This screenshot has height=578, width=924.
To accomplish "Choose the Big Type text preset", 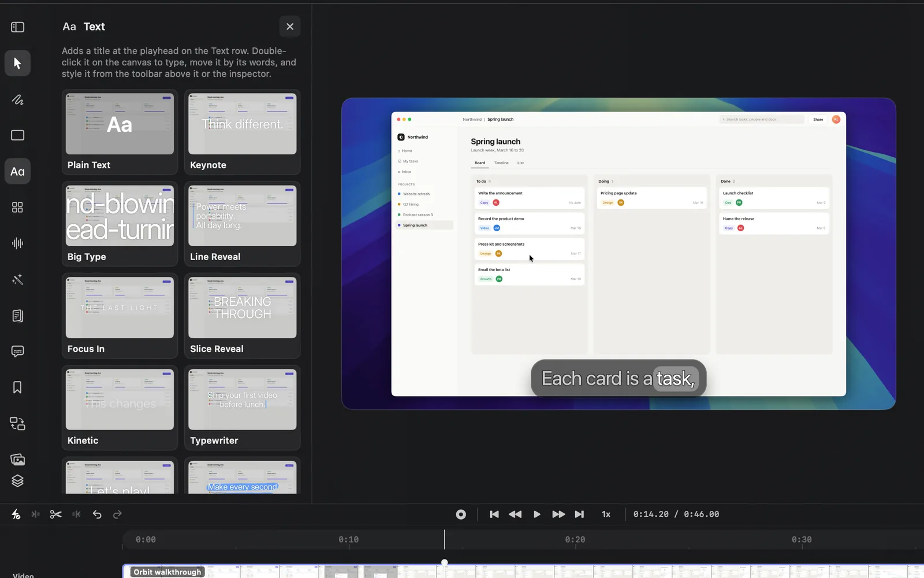I will point(120,224).
